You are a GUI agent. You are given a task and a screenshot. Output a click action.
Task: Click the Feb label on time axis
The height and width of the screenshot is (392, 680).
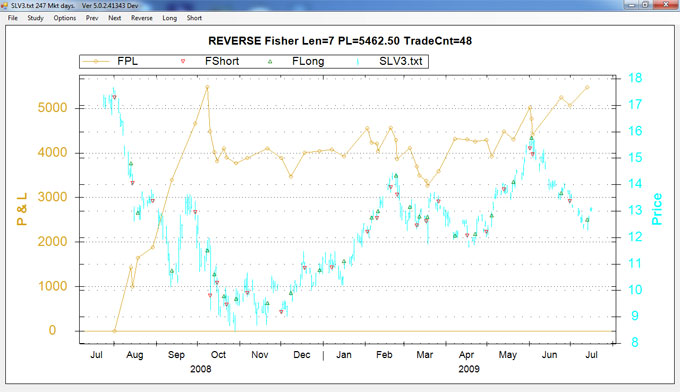click(x=384, y=355)
